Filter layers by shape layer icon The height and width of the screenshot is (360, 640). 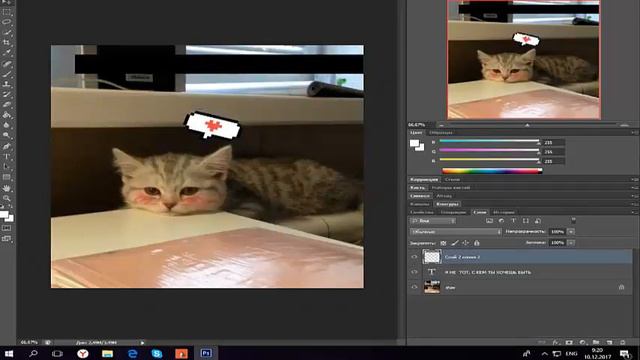point(526,221)
